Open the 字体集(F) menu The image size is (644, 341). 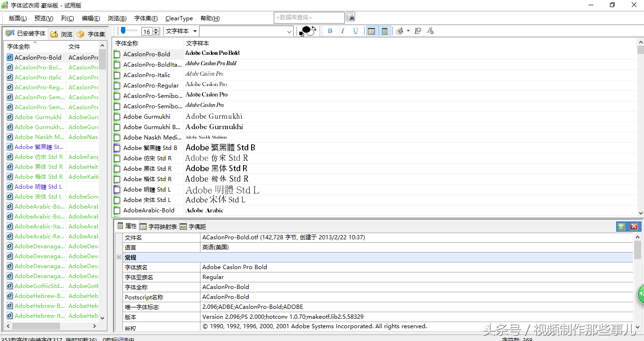point(146,18)
